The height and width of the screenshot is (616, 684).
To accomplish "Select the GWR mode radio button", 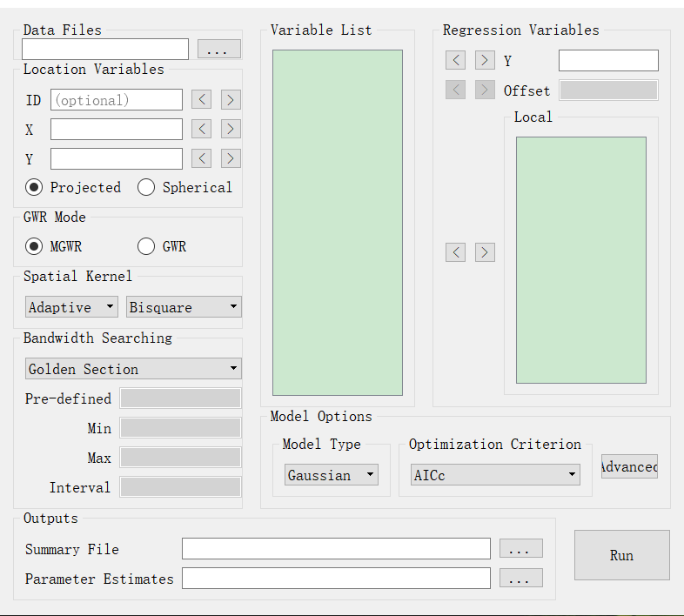I will pyautogui.click(x=146, y=246).
